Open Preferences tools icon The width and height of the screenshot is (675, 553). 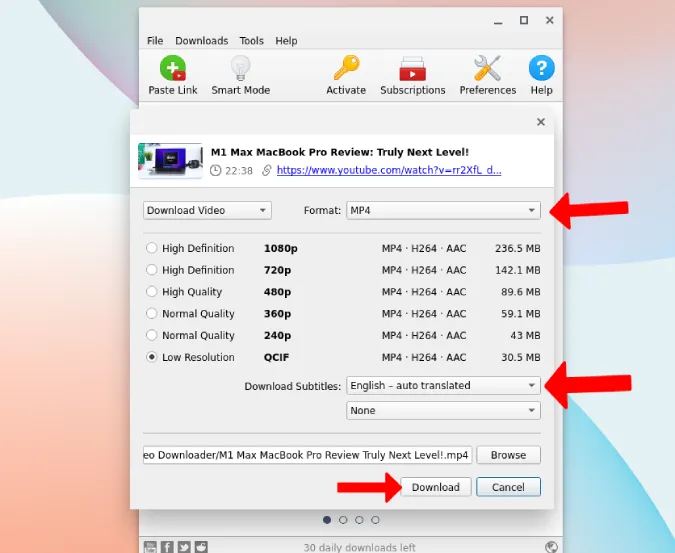(487, 68)
